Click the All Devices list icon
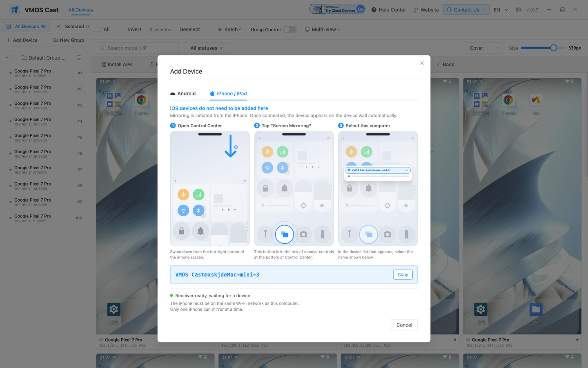The image size is (588, 368). [x=9, y=26]
